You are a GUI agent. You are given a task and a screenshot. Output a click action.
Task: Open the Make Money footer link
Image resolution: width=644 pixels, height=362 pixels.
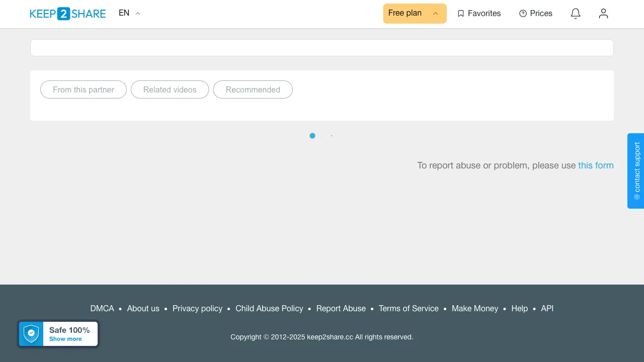(x=475, y=309)
